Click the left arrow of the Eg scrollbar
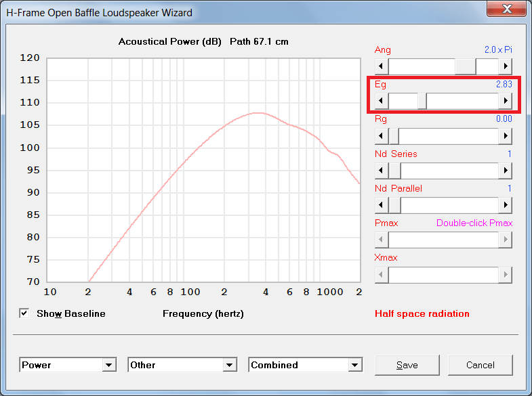 pos(382,101)
